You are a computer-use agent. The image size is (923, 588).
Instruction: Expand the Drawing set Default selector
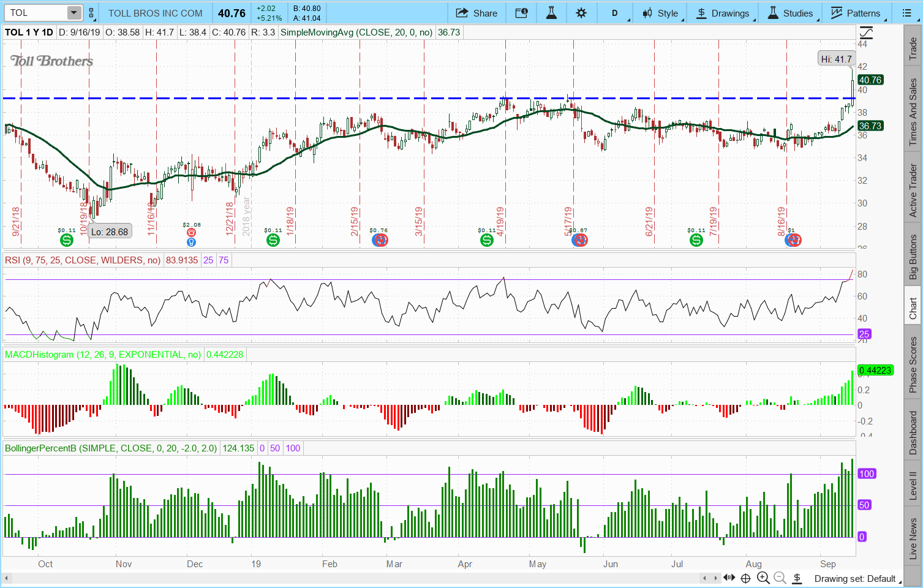click(x=854, y=578)
